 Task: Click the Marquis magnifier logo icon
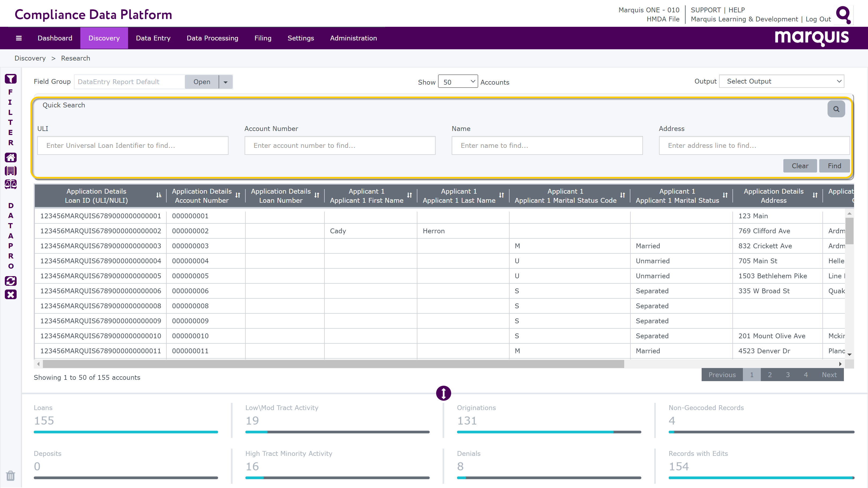(x=844, y=15)
